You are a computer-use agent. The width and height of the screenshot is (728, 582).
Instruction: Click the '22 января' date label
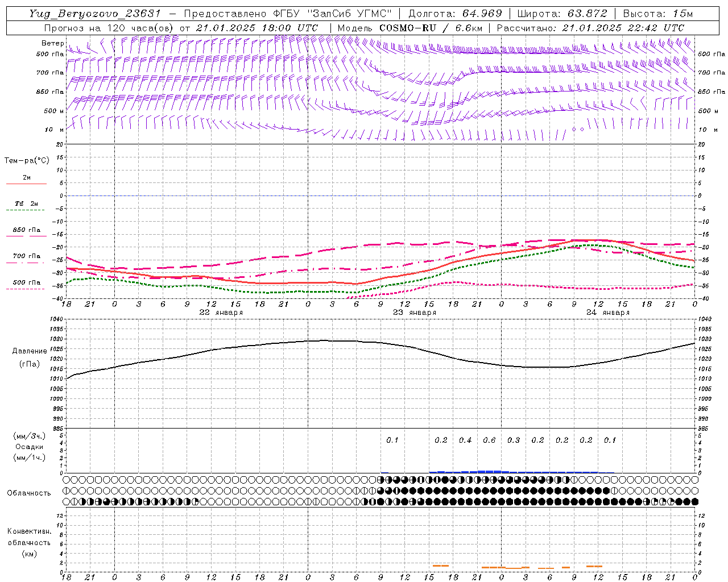[221, 313]
